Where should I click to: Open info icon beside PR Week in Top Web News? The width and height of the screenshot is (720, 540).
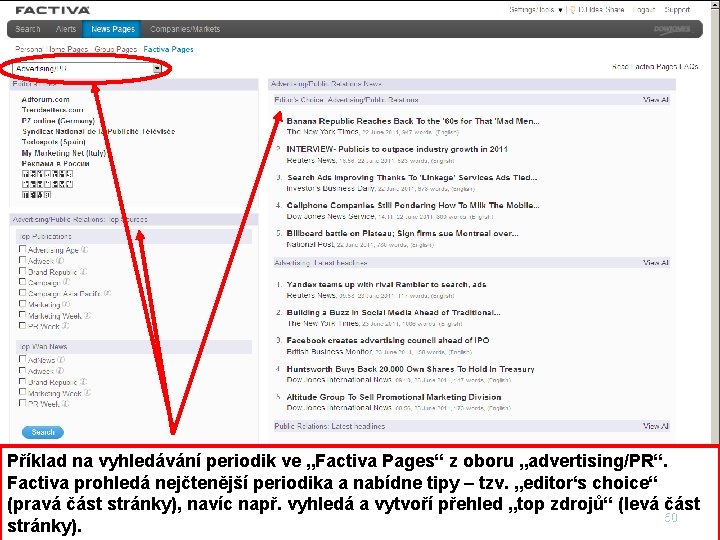(x=65, y=404)
